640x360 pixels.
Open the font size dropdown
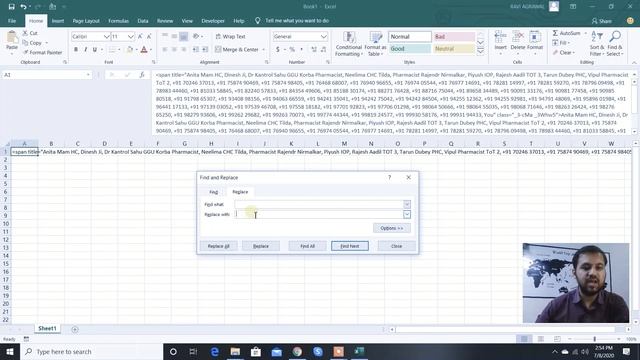click(130, 37)
